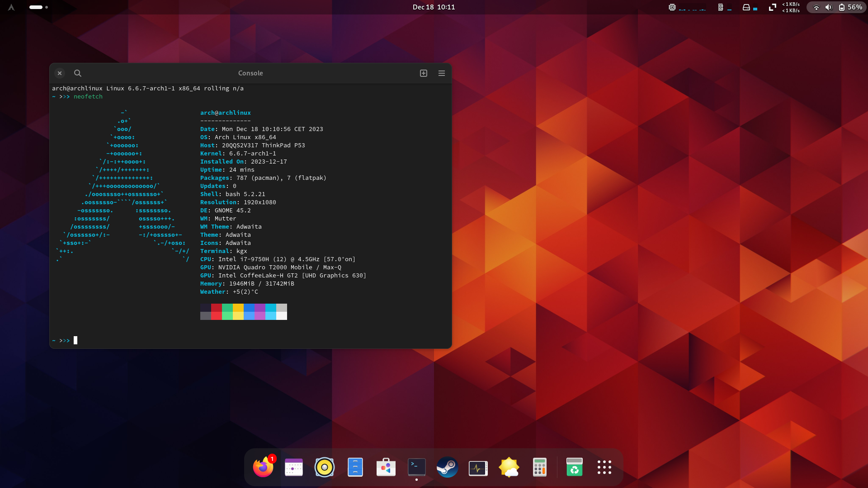Open the Weather app from the dock
This screenshot has width=868, height=488.
(509, 467)
